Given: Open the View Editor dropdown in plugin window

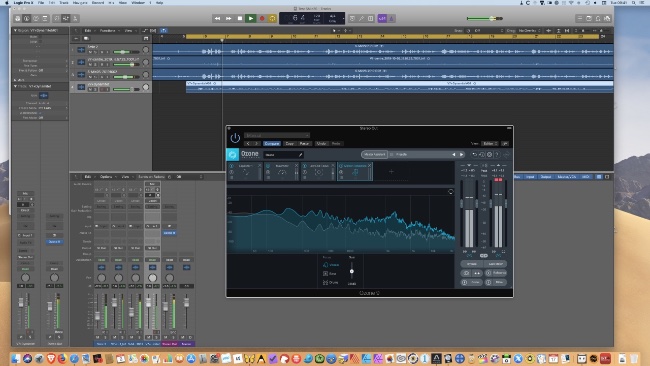Looking at the screenshot, I should [490, 143].
